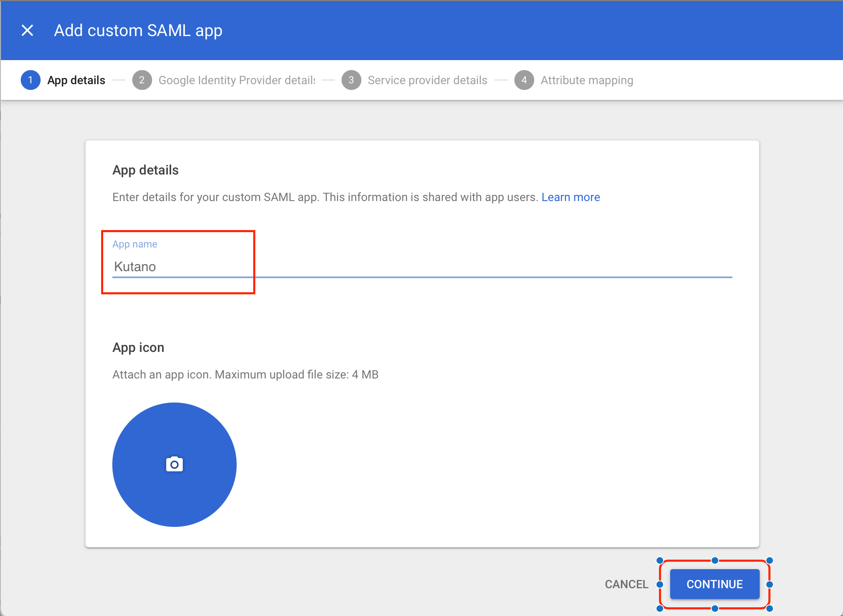The height and width of the screenshot is (616, 843).
Task: Jump to Attribute mapping step
Action: click(574, 80)
